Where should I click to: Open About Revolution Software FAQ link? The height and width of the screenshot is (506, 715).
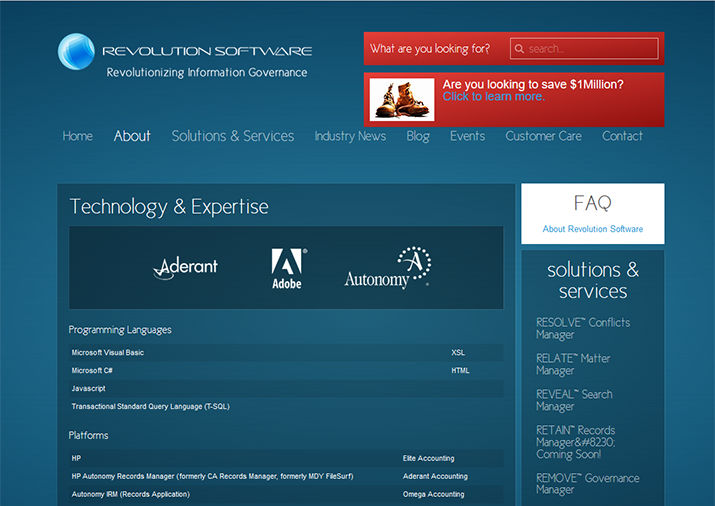tap(592, 229)
